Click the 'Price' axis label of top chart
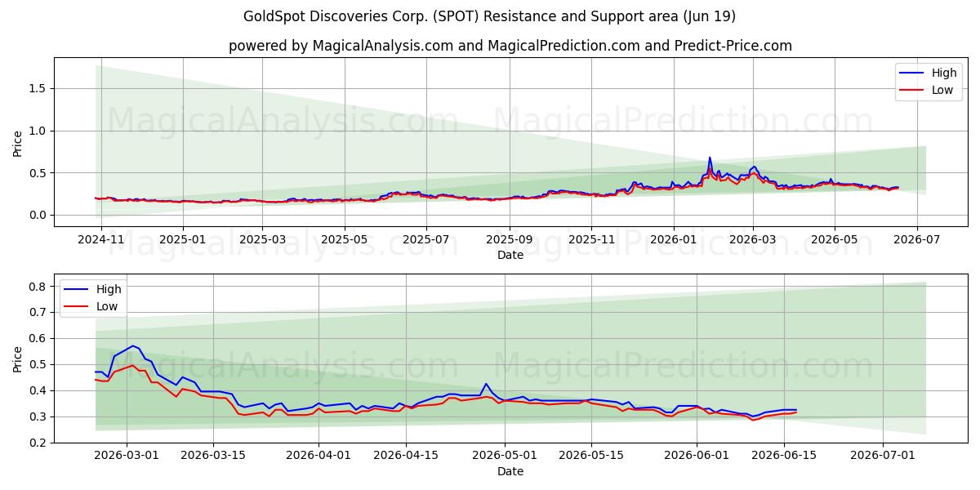This screenshot has height=490, width=980. pos(18,142)
